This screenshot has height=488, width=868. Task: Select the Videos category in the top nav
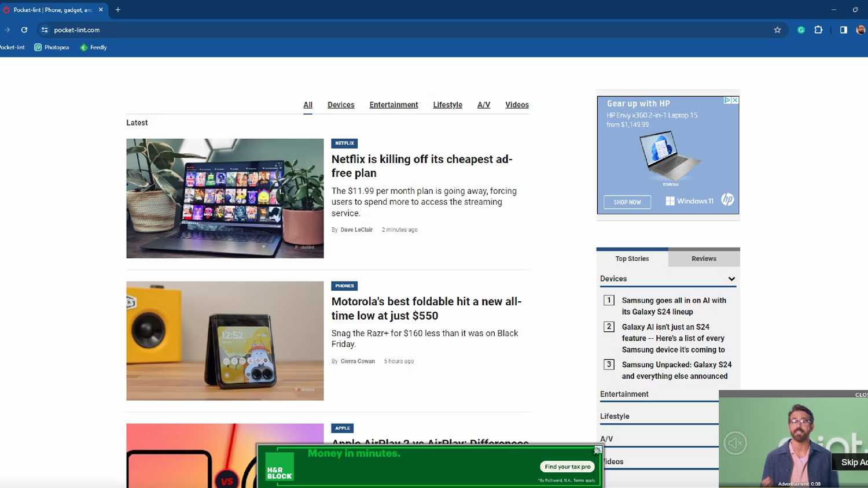coord(517,105)
